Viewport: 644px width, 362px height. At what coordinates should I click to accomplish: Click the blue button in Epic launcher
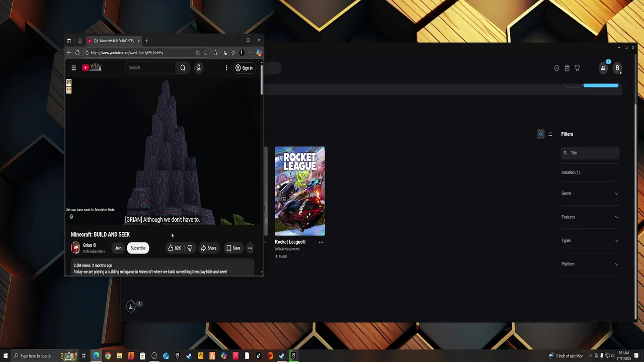tap(601, 85)
